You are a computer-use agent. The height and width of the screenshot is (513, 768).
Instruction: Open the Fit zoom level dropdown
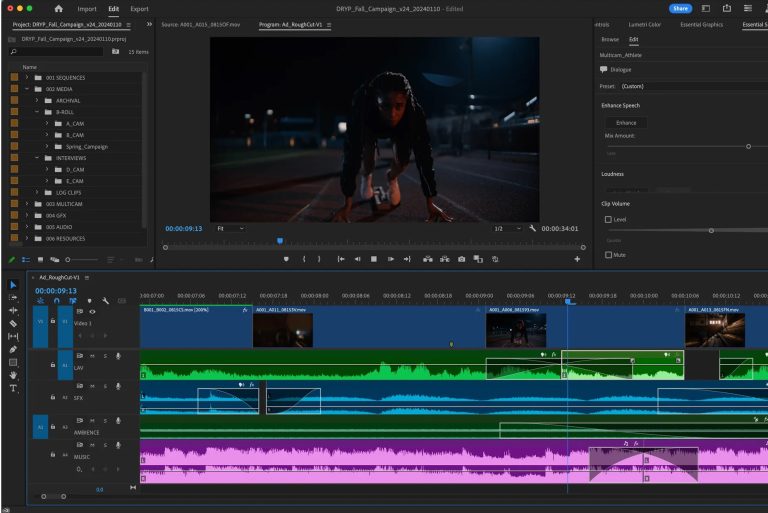[x=230, y=228]
